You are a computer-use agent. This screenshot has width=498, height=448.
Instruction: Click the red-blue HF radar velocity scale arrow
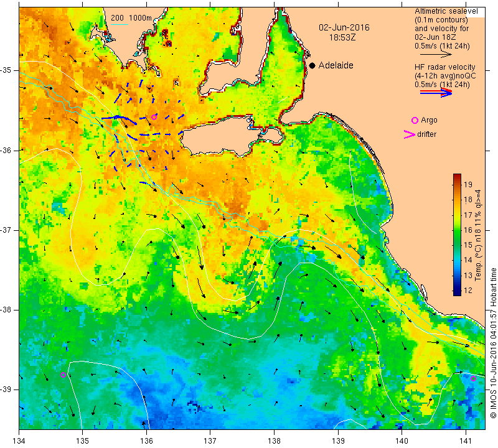[436, 92]
